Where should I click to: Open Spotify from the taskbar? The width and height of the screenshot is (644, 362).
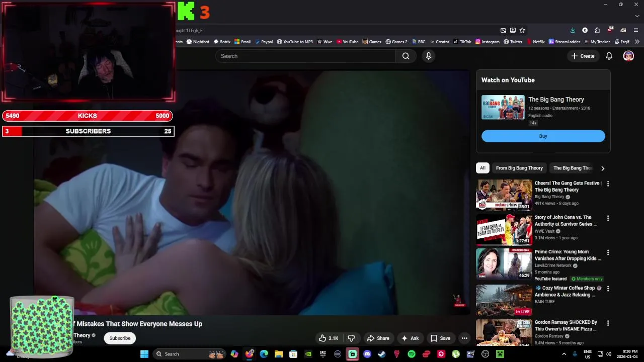point(412,354)
